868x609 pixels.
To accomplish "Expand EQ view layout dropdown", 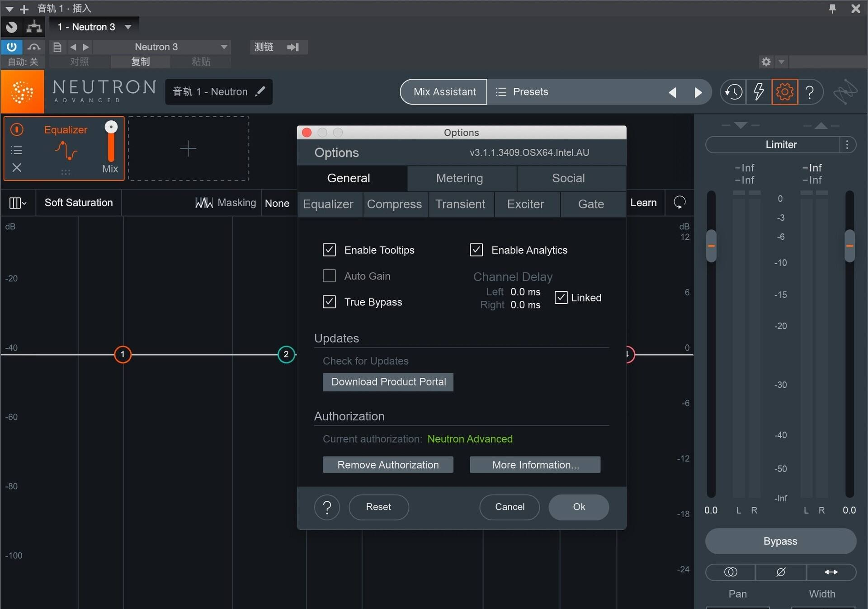I will [18, 203].
